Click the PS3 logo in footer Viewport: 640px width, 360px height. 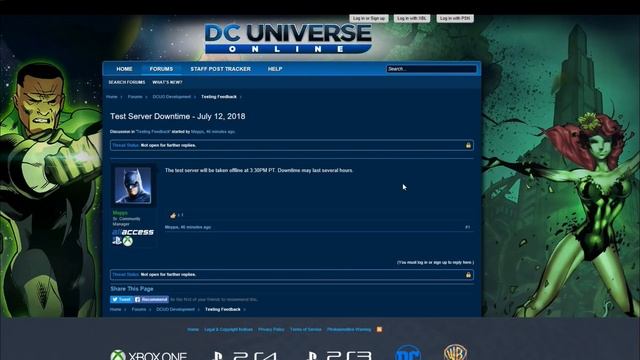[340, 356]
